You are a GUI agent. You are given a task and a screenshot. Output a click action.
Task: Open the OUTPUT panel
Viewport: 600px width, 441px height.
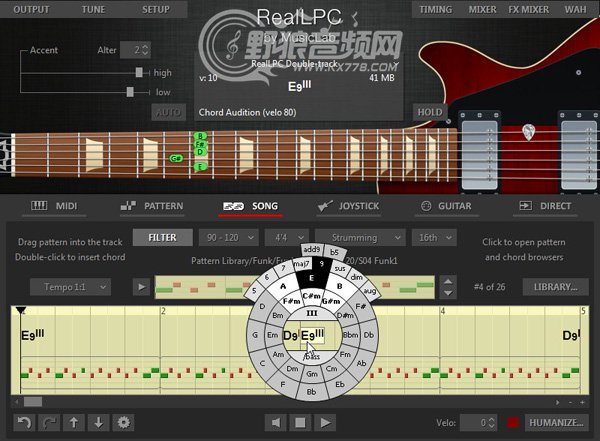pyautogui.click(x=31, y=10)
